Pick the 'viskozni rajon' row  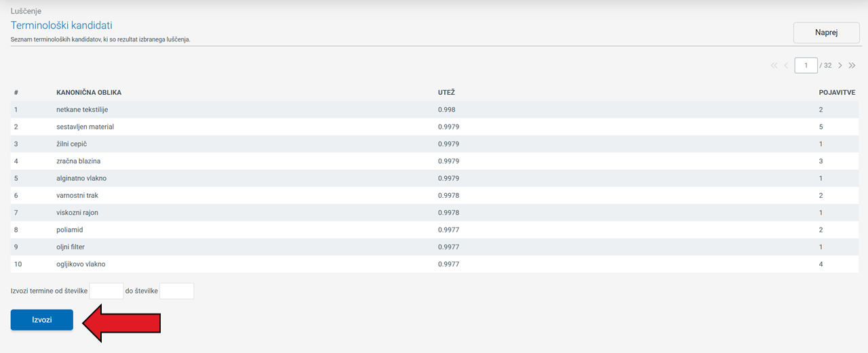click(x=77, y=213)
